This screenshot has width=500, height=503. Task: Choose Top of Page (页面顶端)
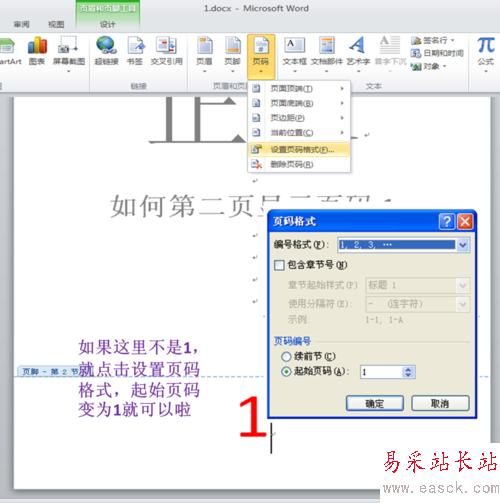click(299, 88)
